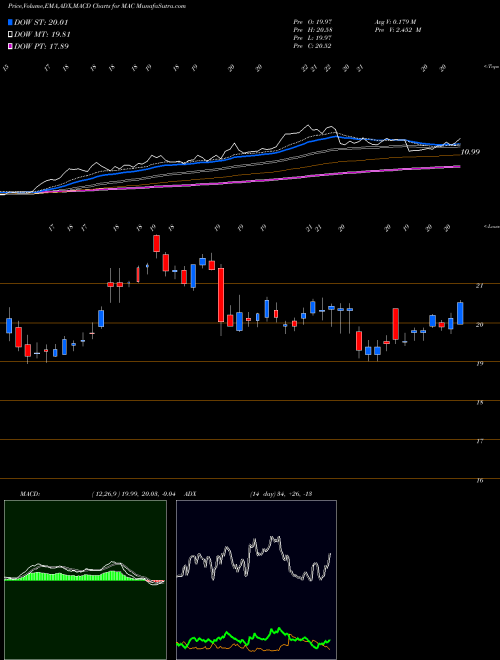Click the '<Lows' marker label
Image resolution: width=500 pixels, height=660 pixels.
tap(491, 226)
